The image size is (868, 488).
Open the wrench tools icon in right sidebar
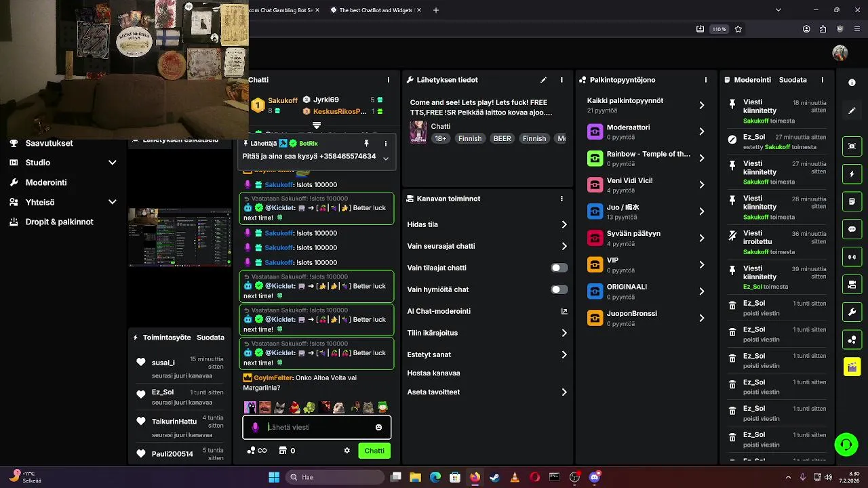[852, 312]
